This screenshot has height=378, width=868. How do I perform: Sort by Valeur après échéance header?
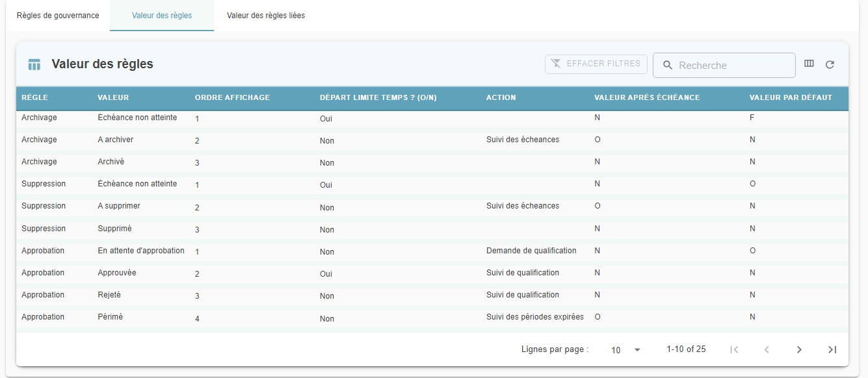point(647,97)
